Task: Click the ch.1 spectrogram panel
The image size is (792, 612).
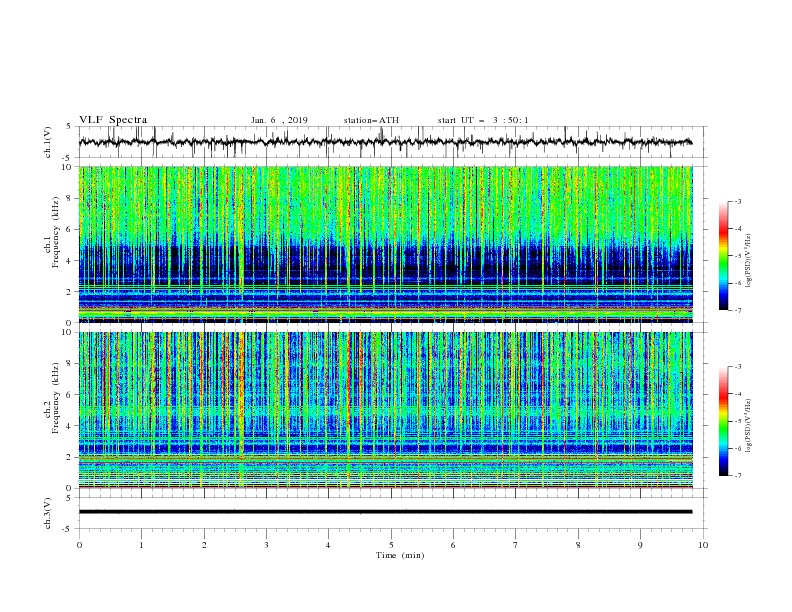Action: coord(386,244)
